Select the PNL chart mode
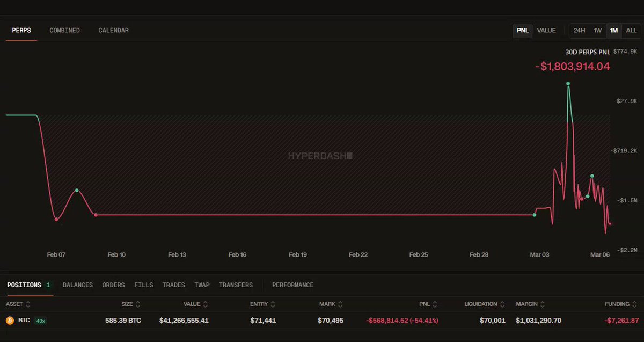 523,31
